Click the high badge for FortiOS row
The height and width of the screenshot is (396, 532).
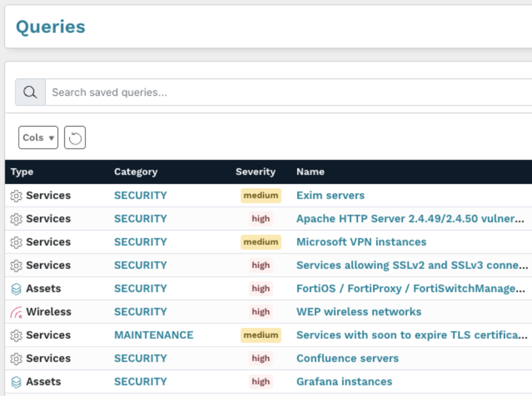tap(261, 288)
